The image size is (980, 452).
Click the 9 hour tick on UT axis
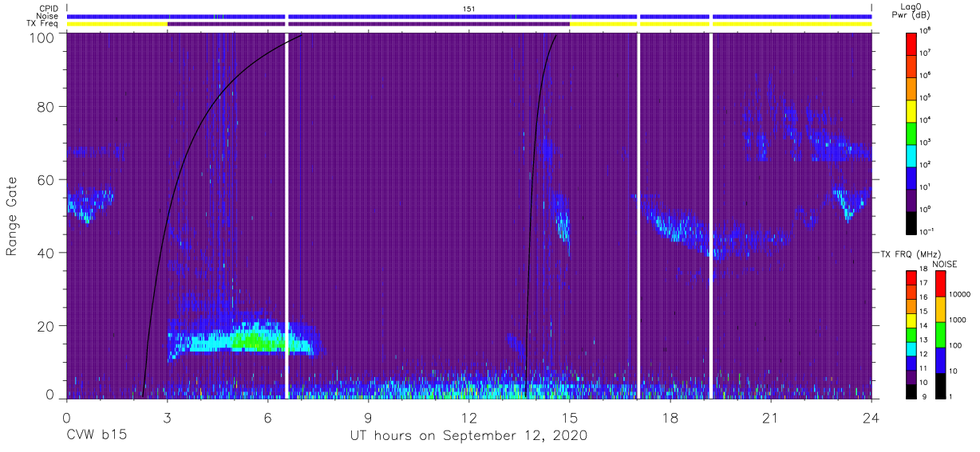click(x=368, y=417)
